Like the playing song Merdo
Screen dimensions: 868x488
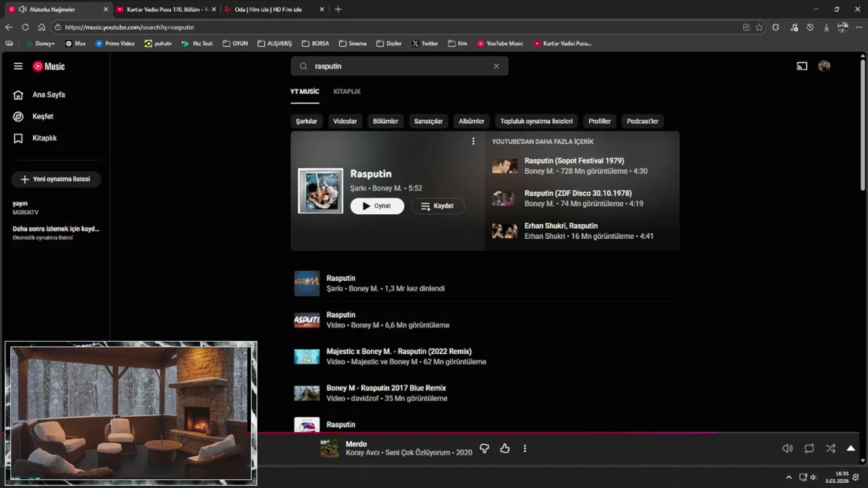(x=505, y=449)
